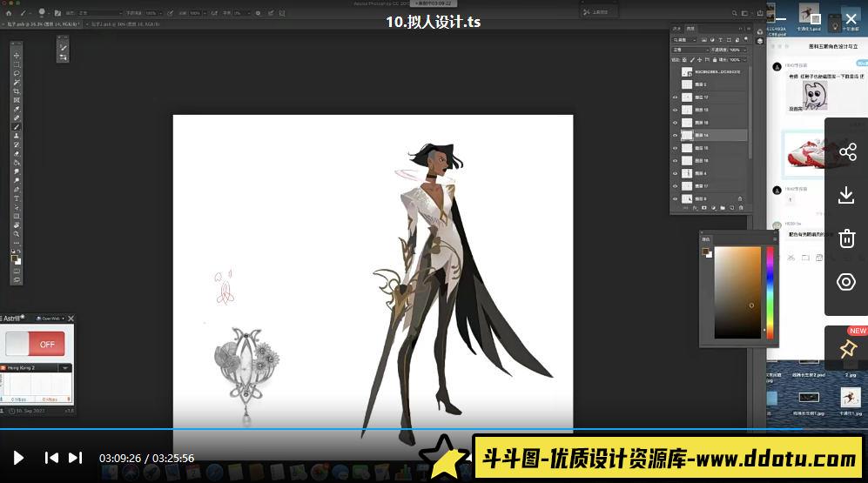868x483 pixels.
Task: Click the new layer icon
Action: [x=731, y=207]
